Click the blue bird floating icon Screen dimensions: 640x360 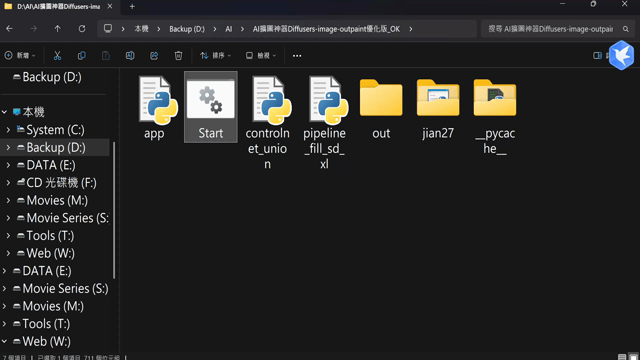pyautogui.click(x=621, y=55)
